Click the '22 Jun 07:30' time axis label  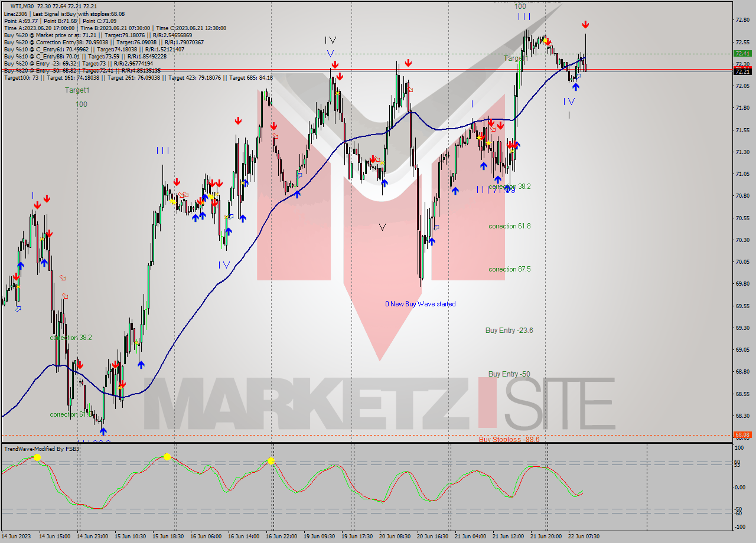584,537
